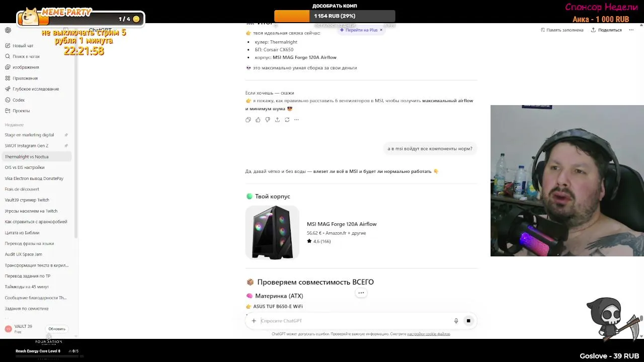Screen dimensions: 644x362
Task: Click the 4.6 (166) product rating
Action: 318,241
